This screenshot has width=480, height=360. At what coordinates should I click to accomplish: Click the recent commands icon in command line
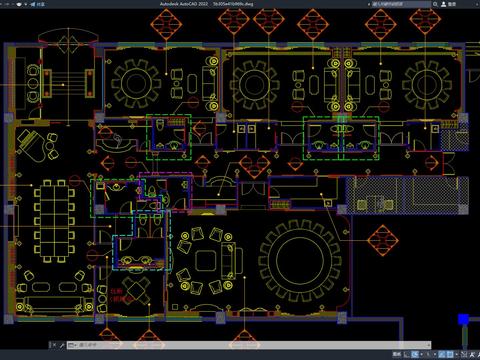coord(72,345)
